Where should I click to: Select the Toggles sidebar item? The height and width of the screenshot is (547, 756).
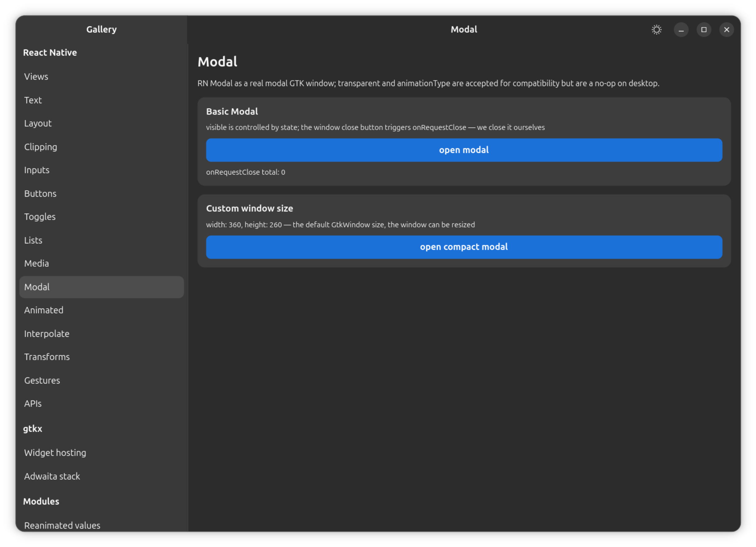coord(102,217)
